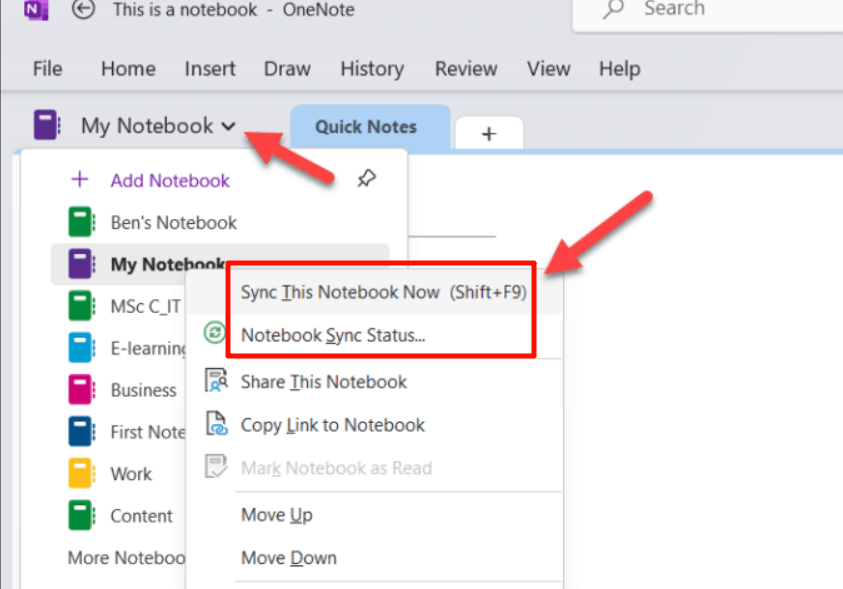Screen dimensions: 843x589
Task: Open the E-learning notebook
Action: (148, 348)
